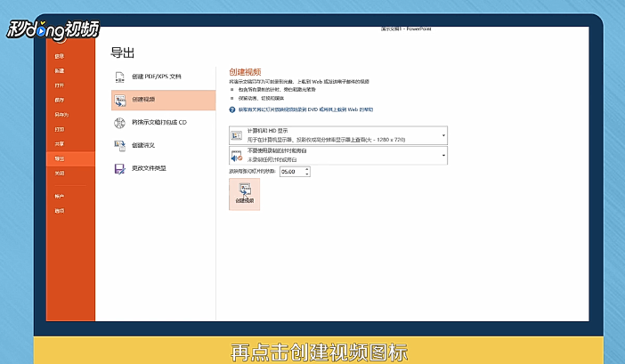Click the large 创建视频 create video button
The width and height of the screenshot is (625, 364).
coord(244,194)
